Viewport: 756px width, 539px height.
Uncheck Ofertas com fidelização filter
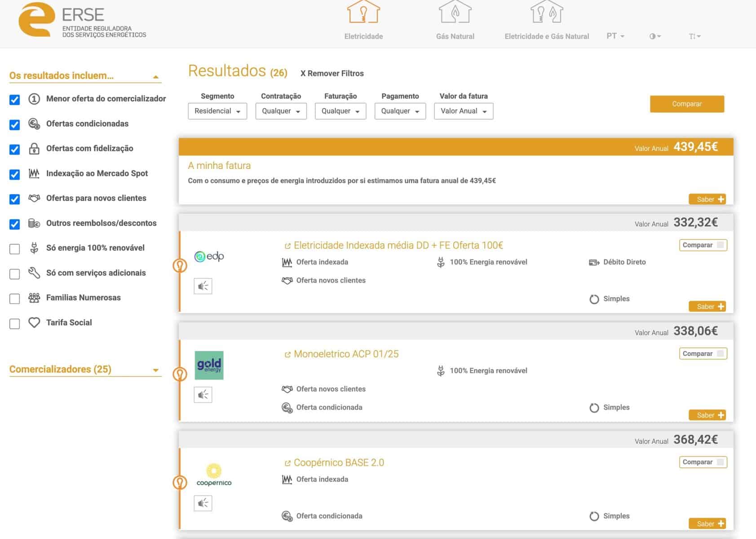15,149
